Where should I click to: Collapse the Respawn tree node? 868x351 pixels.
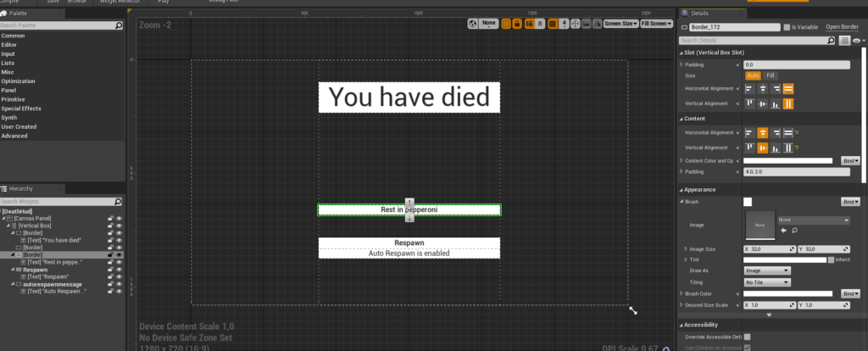pos(12,270)
